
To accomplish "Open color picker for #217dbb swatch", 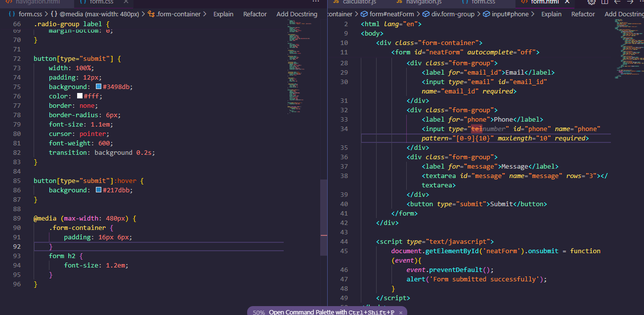I will (x=98, y=190).
